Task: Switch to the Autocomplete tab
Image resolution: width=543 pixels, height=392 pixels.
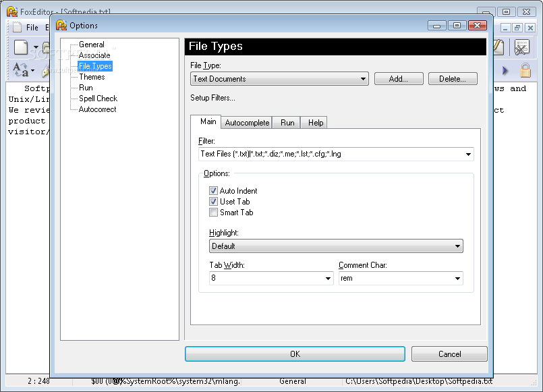Action: [247, 123]
